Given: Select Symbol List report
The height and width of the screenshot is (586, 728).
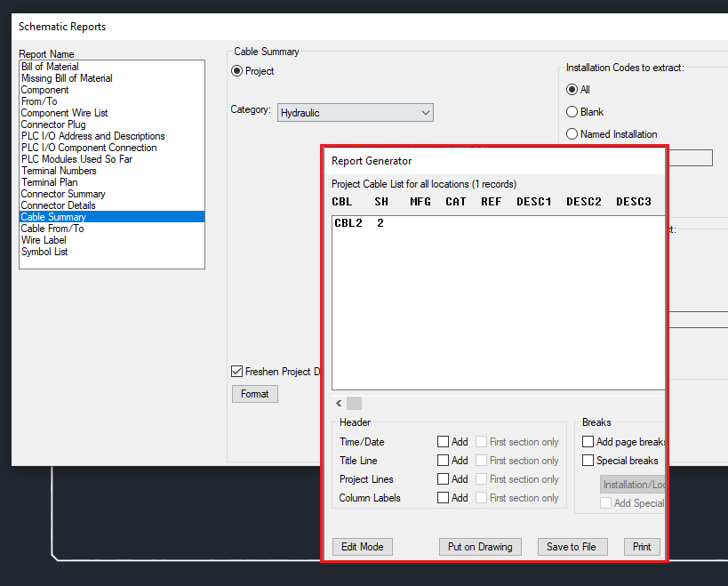Looking at the screenshot, I should click(x=112, y=252).
